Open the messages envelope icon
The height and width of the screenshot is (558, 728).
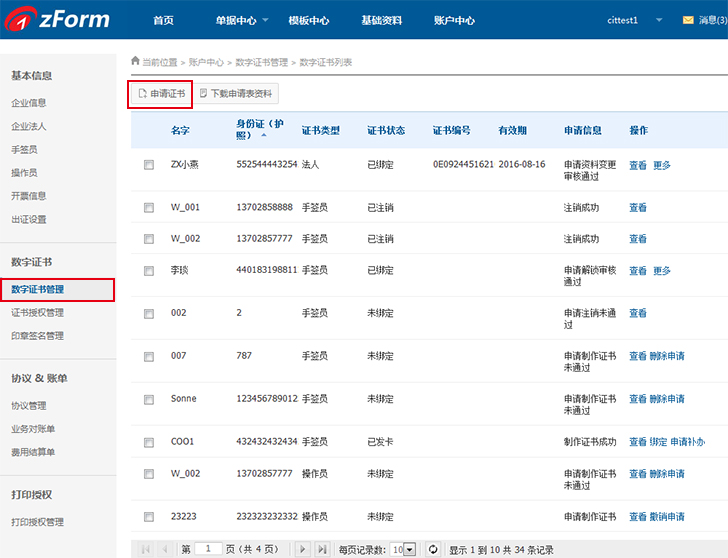pyautogui.click(x=687, y=20)
